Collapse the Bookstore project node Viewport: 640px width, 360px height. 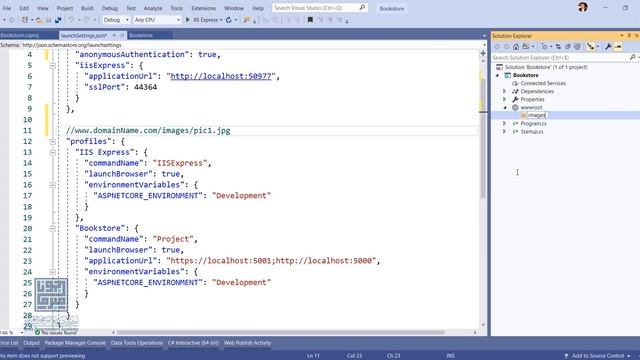[x=497, y=76]
